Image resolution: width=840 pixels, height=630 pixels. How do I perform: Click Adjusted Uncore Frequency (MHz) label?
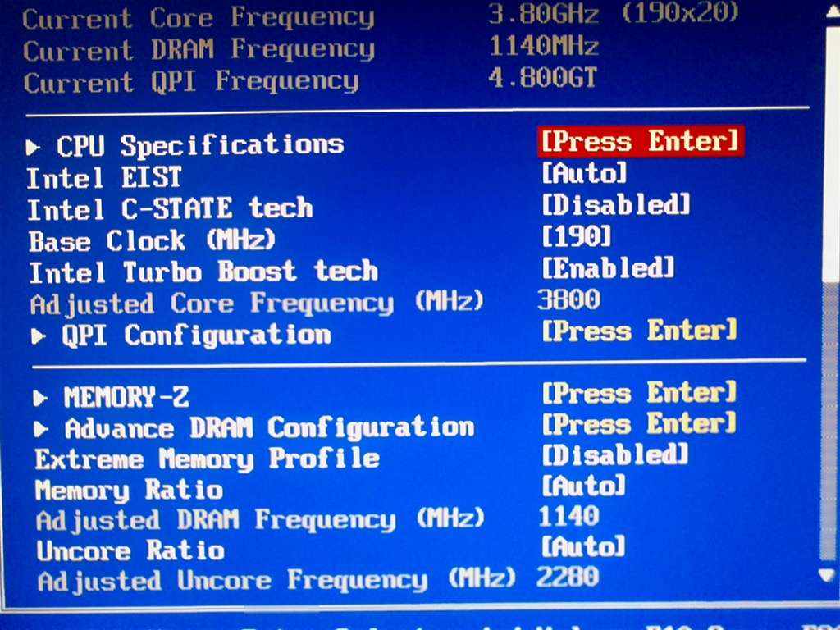point(276,581)
